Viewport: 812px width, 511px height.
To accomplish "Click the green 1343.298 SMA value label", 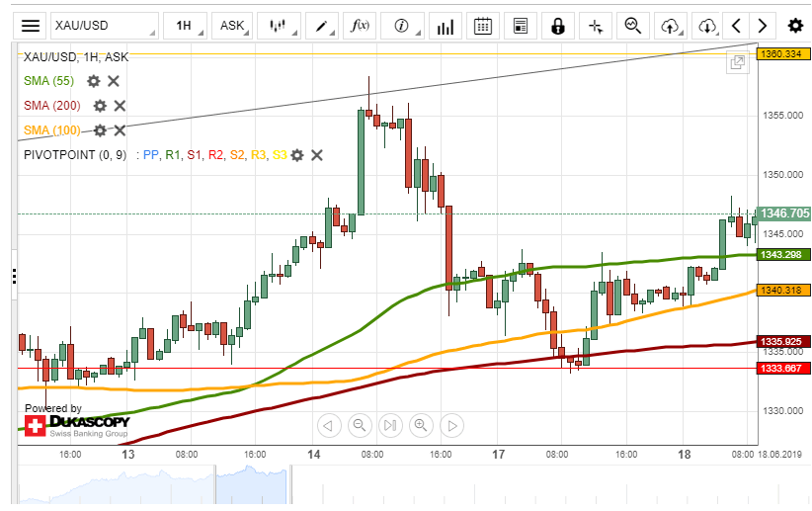I will pos(781,254).
